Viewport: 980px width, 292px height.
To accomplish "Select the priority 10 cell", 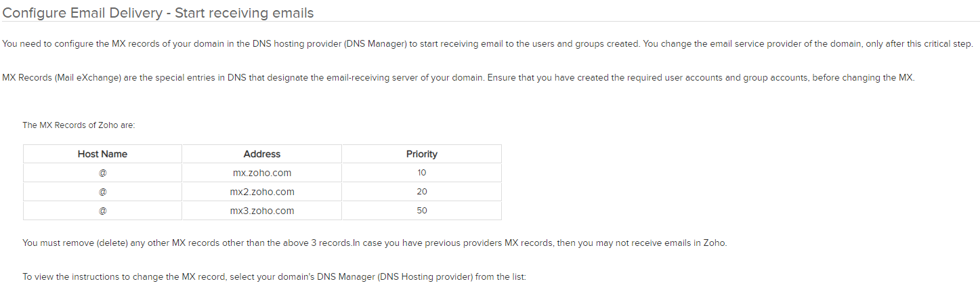I will tap(422, 173).
